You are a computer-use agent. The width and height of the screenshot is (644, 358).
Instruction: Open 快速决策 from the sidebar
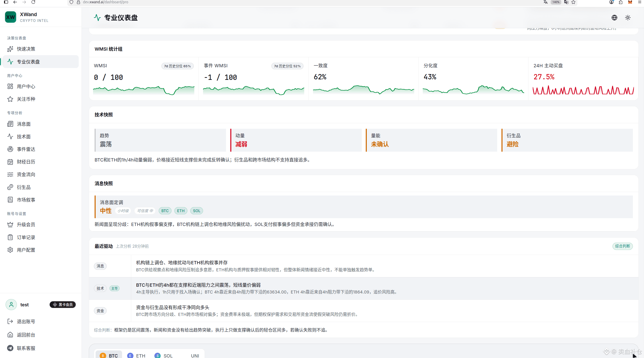pos(40,49)
